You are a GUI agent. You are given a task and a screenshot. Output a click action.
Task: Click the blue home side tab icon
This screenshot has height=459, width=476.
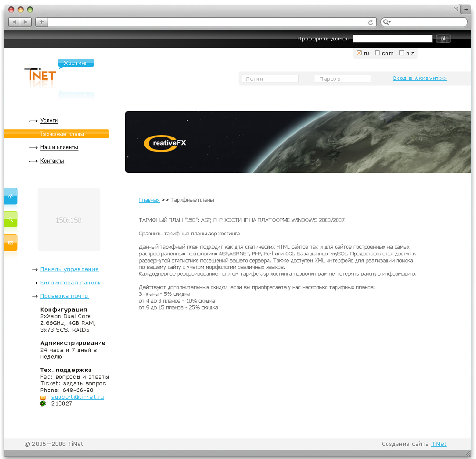10,196
